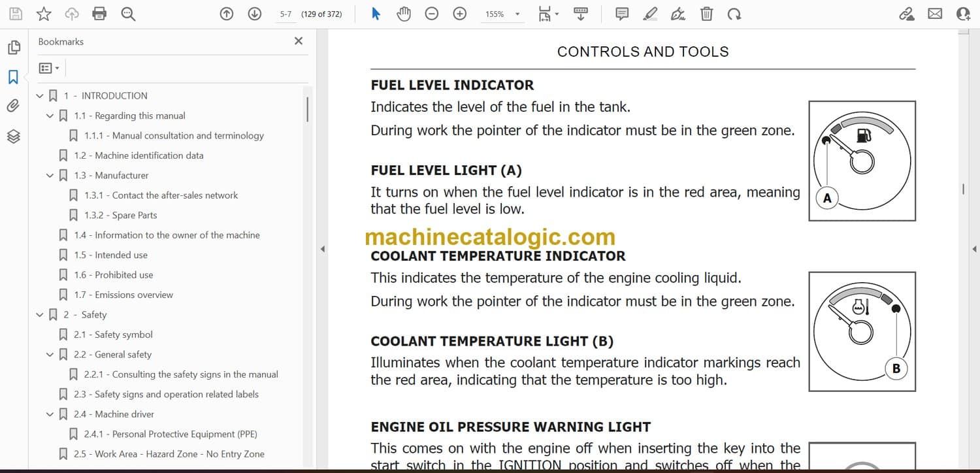The width and height of the screenshot is (980, 473).
Task: Jump to bookmark 1.2 - Machine identification data
Action: [x=139, y=155]
